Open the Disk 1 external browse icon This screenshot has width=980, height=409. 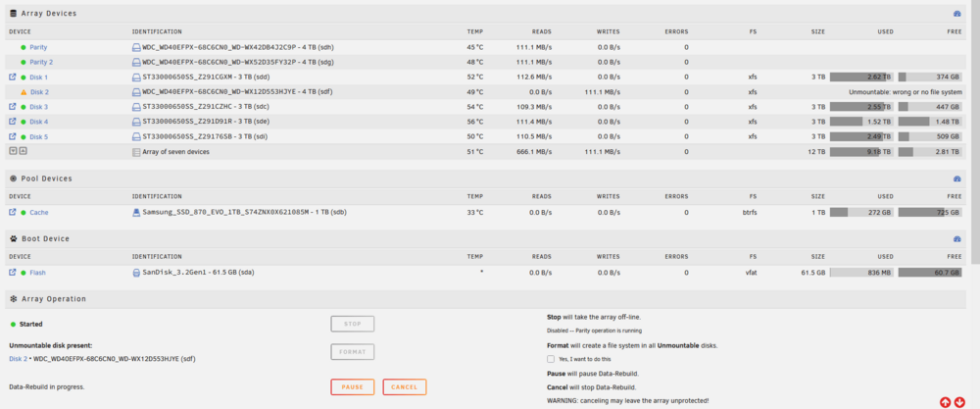pyautogui.click(x=13, y=77)
